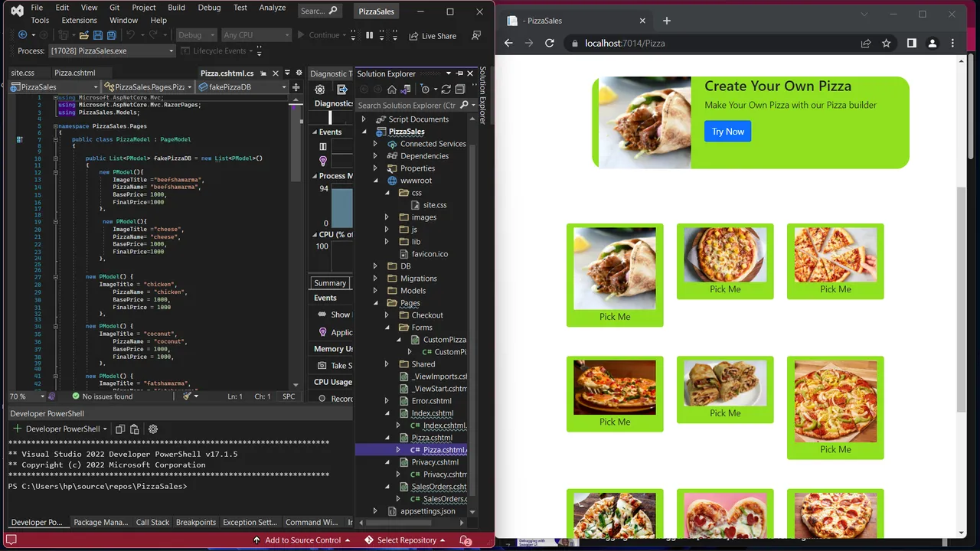Open the browser three-dot menu
The height and width of the screenshot is (551, 980).
(952, 44)
